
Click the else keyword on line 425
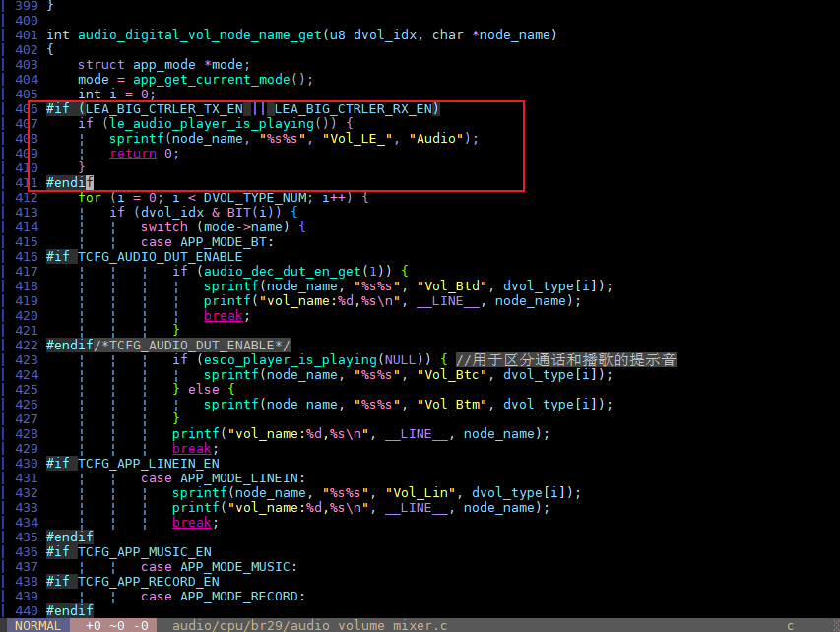coord(204,390)
